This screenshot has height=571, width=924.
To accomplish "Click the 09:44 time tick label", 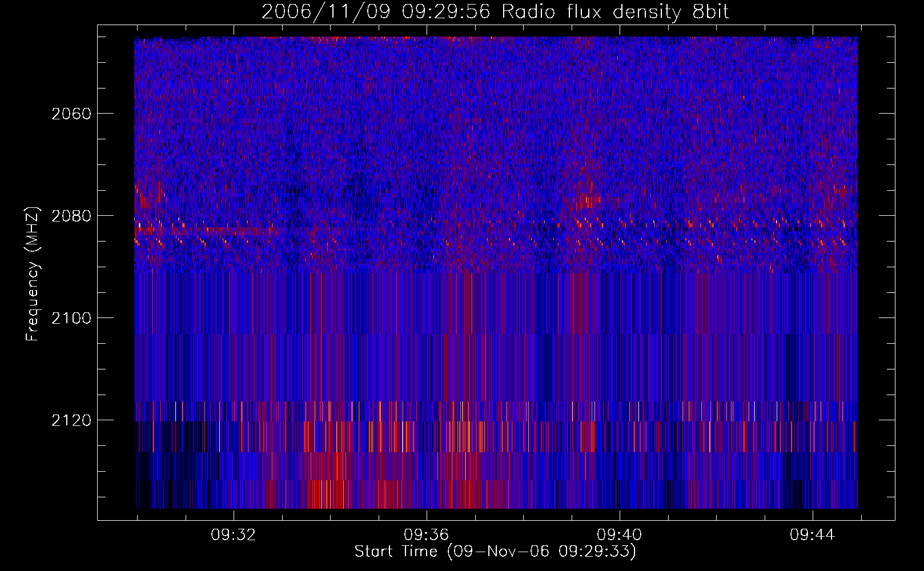I will click(x=813, y=535).
